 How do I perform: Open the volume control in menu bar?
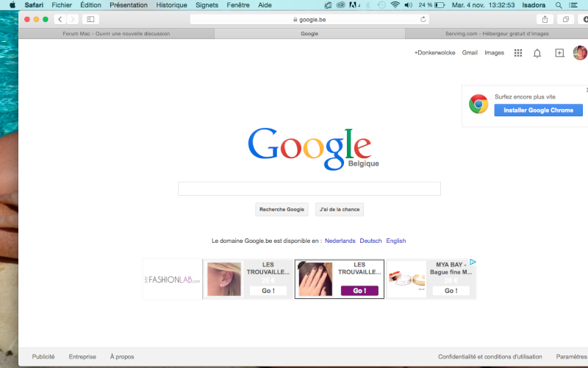coord(409,5)
